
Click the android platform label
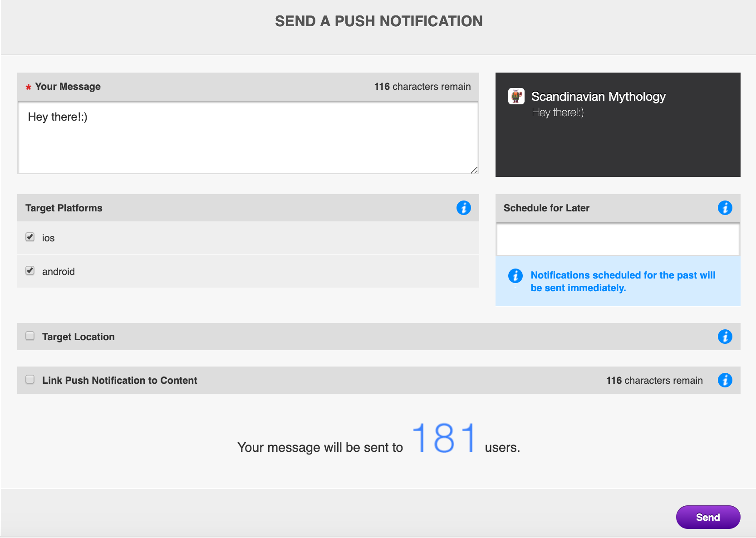[x=58, y=272]
